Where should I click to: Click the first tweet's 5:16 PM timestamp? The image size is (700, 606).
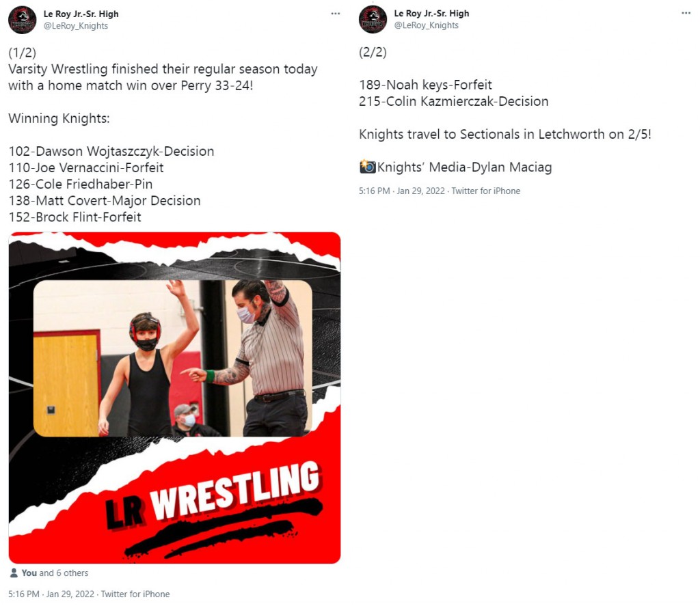point(24,594)
